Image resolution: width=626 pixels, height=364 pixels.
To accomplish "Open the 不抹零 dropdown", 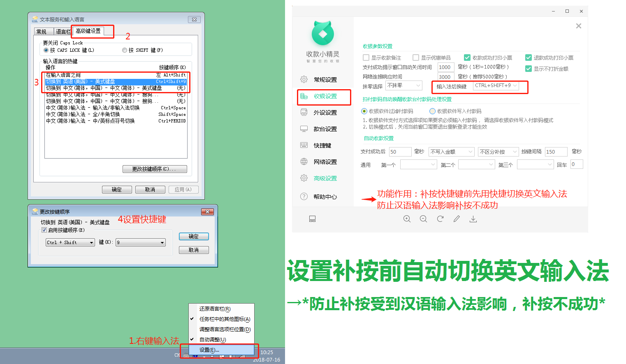I will click(404, 85).
